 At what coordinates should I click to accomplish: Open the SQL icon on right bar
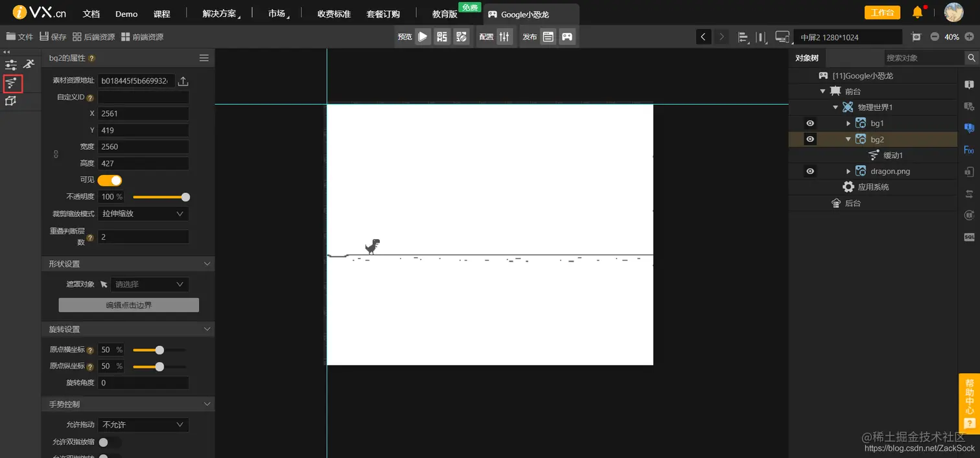(969, 237)
